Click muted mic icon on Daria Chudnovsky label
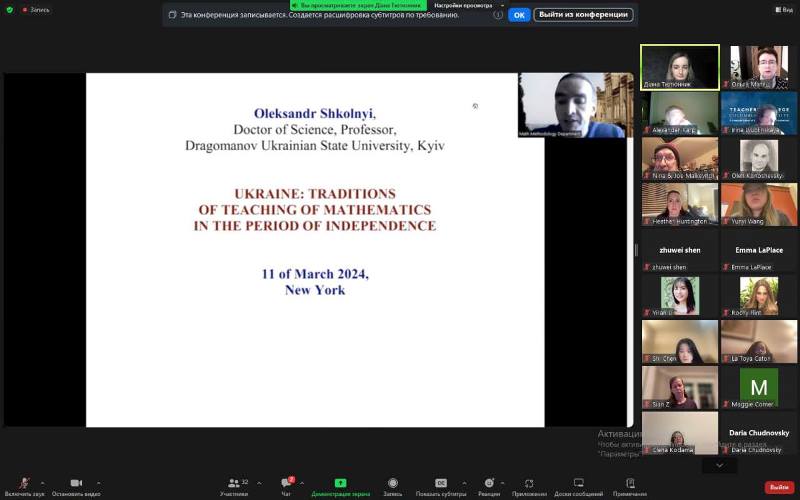Image resolution: width=800 pixels, height=500 pixels. point(727,450)
